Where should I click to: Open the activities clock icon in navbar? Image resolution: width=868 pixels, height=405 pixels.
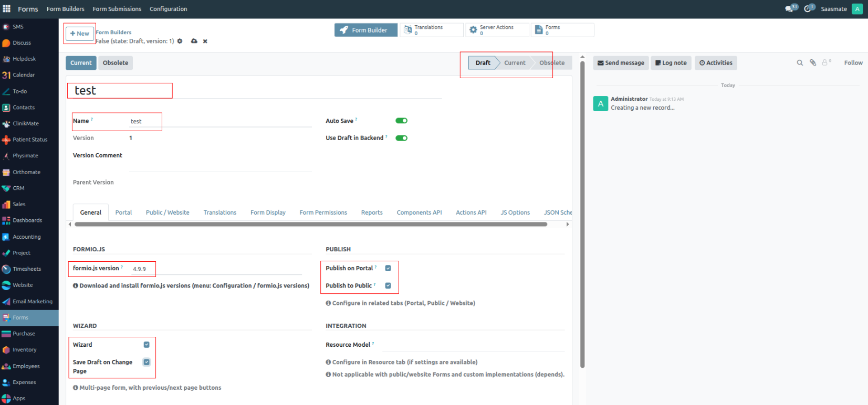[x=808, y=9]
